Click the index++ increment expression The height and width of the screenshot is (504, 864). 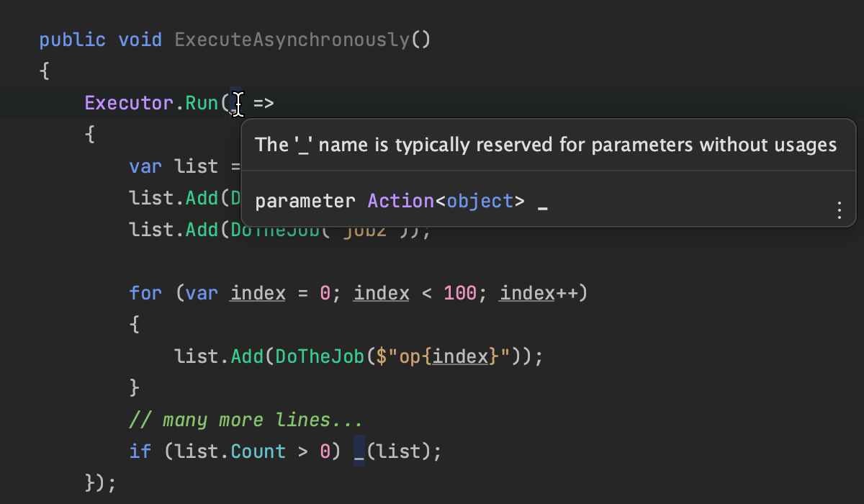(539, 293)
